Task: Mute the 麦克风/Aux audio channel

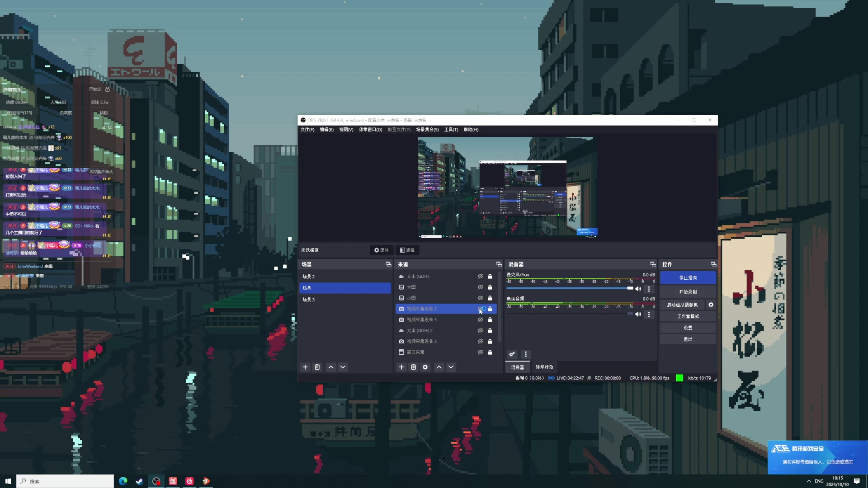Action: point(638,289)
